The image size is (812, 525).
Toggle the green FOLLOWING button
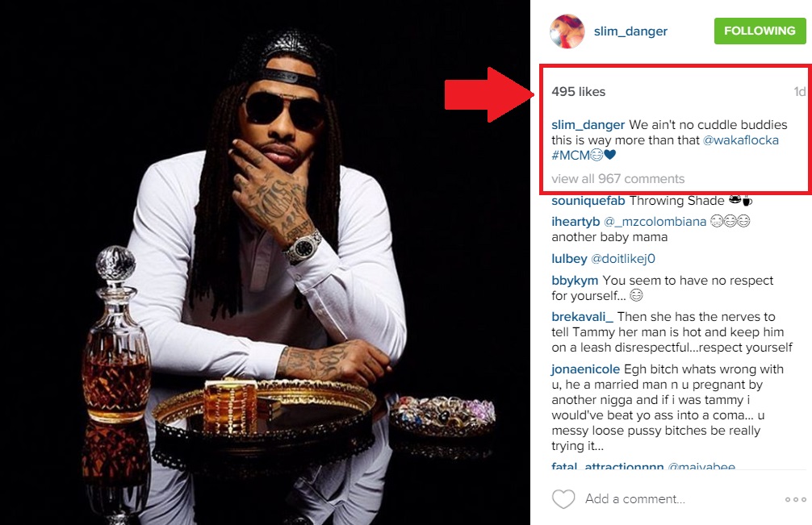click(760, 31)
